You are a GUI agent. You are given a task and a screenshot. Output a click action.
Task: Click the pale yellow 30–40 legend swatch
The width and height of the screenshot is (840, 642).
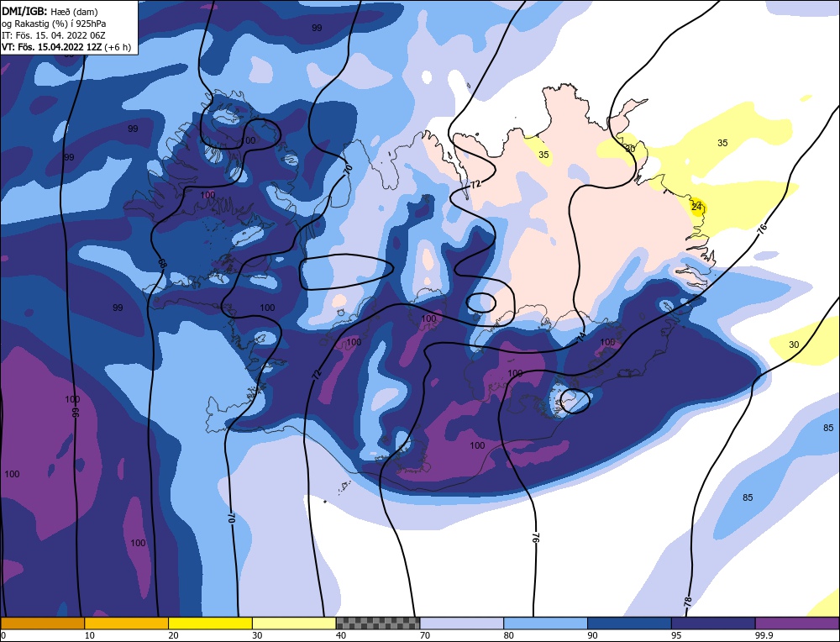point(294,623)
